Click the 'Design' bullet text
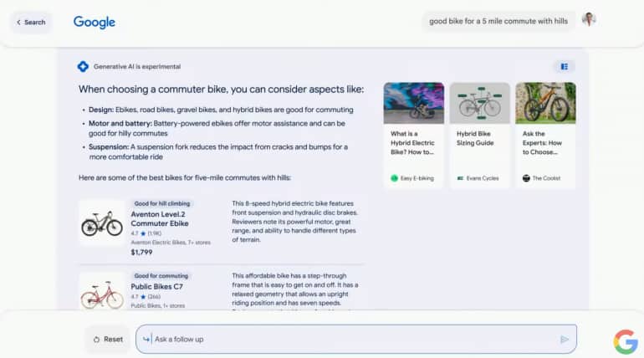644x358 pixels. coord(221,110)
